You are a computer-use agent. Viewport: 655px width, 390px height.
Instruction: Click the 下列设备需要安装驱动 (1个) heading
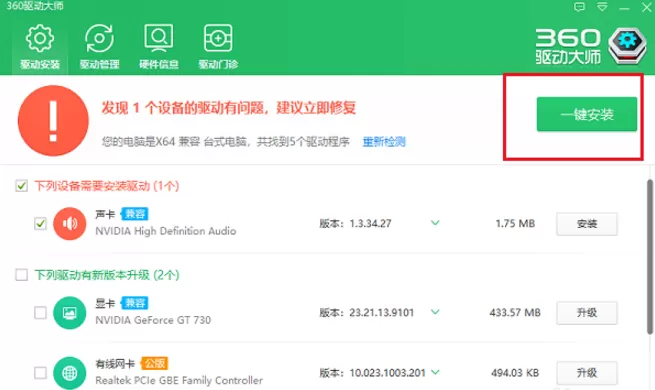point(107,186)
